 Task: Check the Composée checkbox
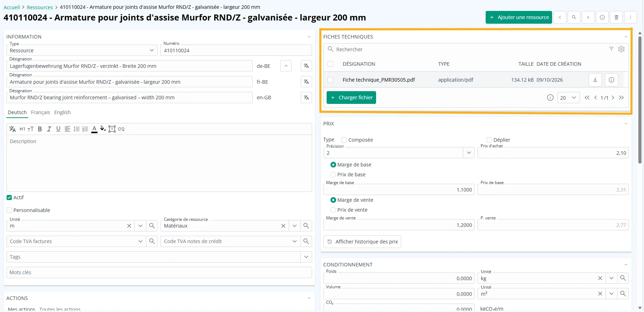(x=344, y=140)
